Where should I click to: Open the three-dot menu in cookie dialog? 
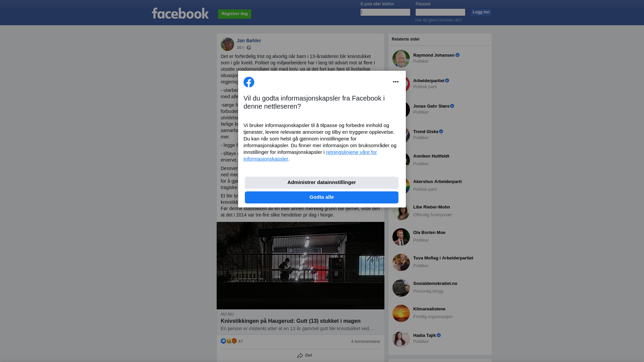(396, 82)
